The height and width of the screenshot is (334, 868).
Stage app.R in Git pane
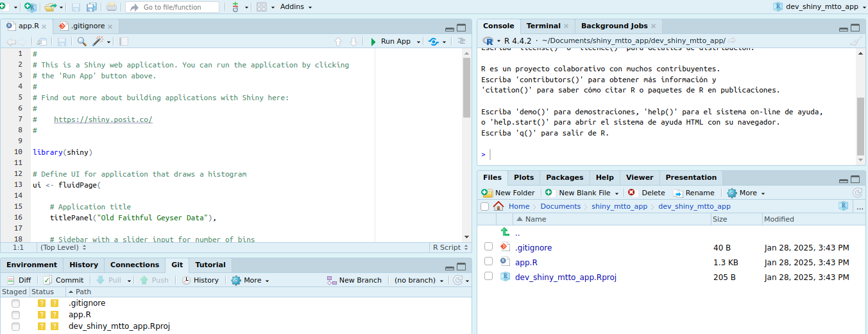click(15, 315)
